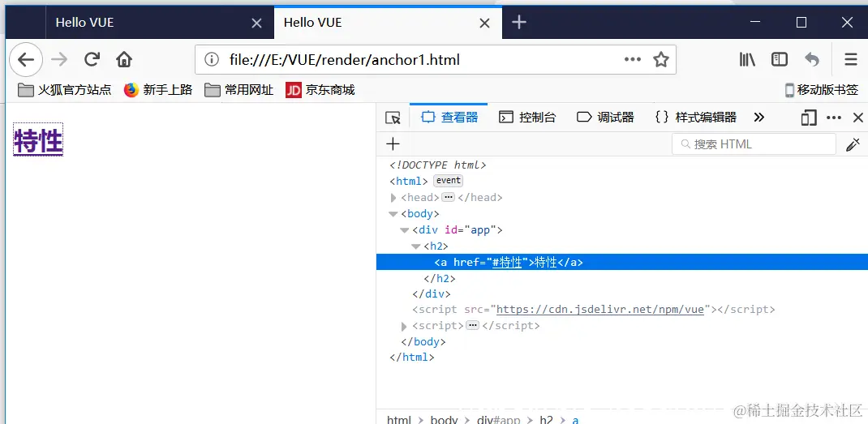This screenshot has width=868, height=424.
Task: Select a in the breadcrumb bar
Action: pos(575,420)
